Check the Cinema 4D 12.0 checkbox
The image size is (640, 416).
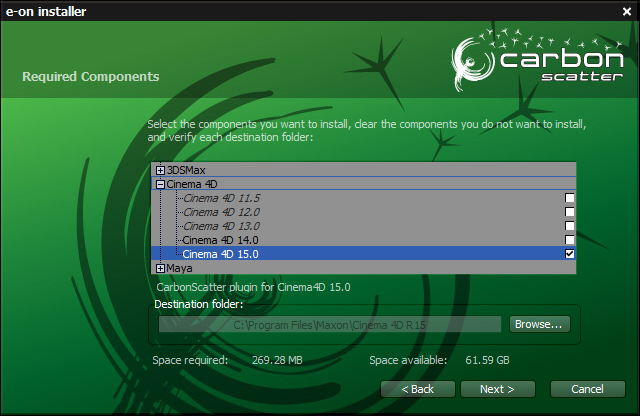tap(569, 212)
